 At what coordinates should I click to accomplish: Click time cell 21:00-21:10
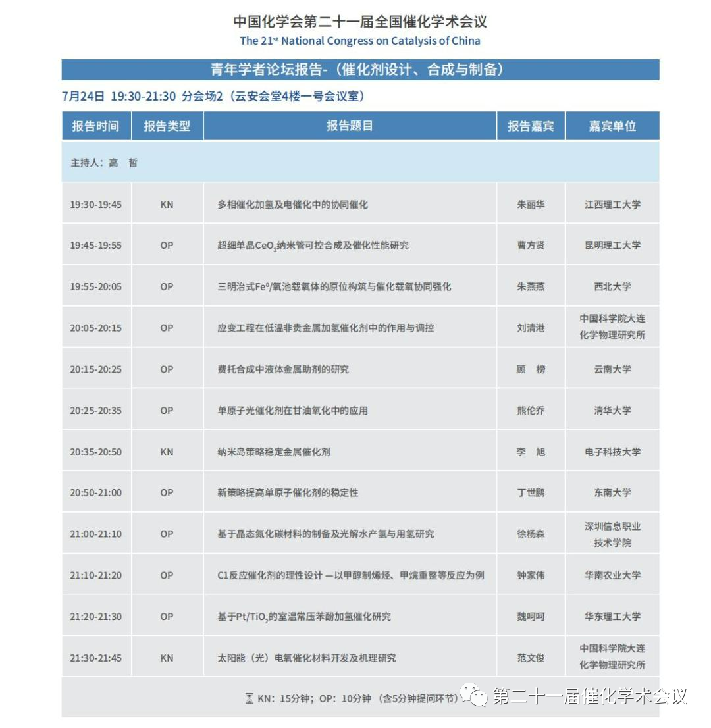[95, 534]
